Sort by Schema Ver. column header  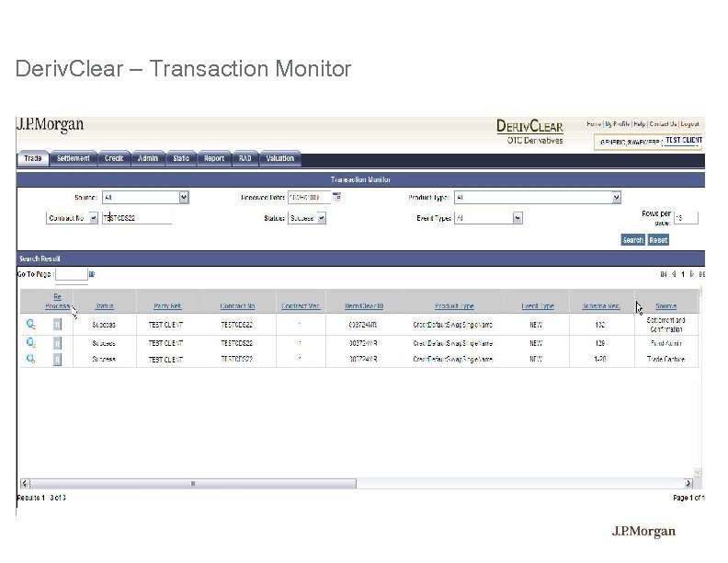(x=601, y=306)
